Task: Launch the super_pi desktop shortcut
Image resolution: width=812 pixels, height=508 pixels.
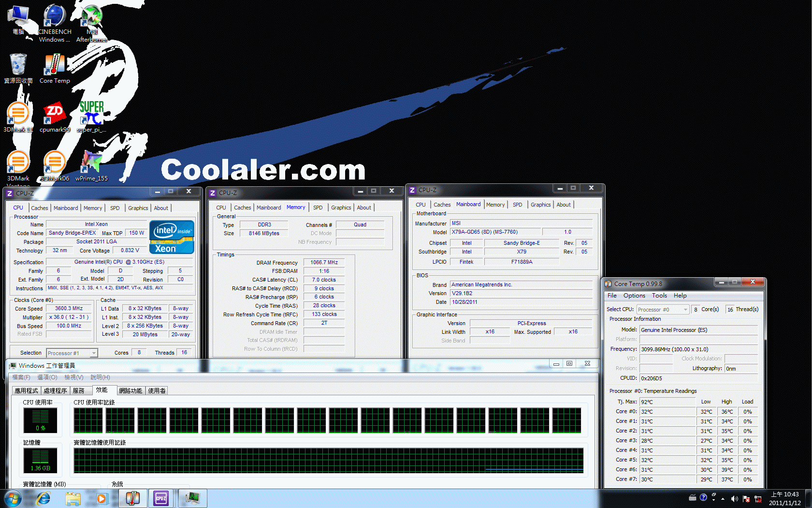Action: (x=91, y=118)
